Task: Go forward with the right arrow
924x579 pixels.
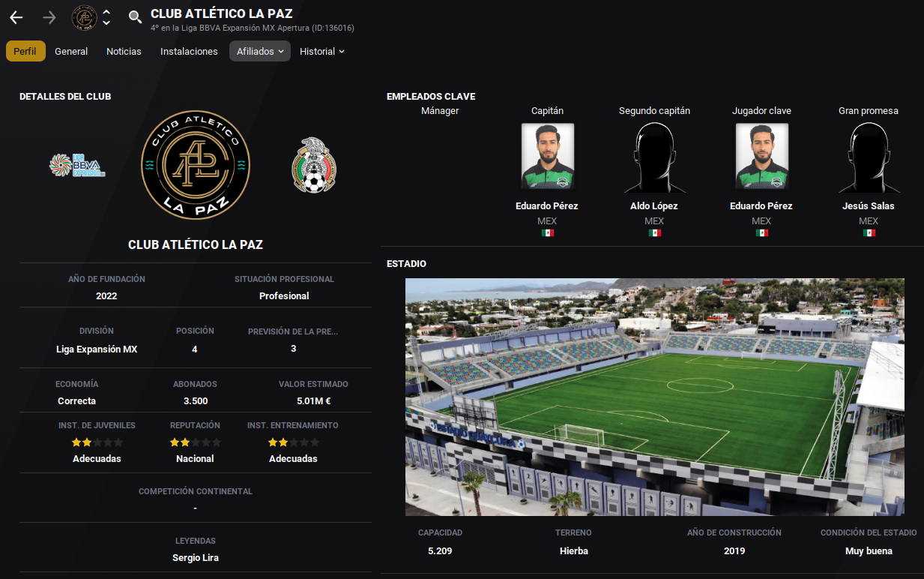Action: [49, 17]
